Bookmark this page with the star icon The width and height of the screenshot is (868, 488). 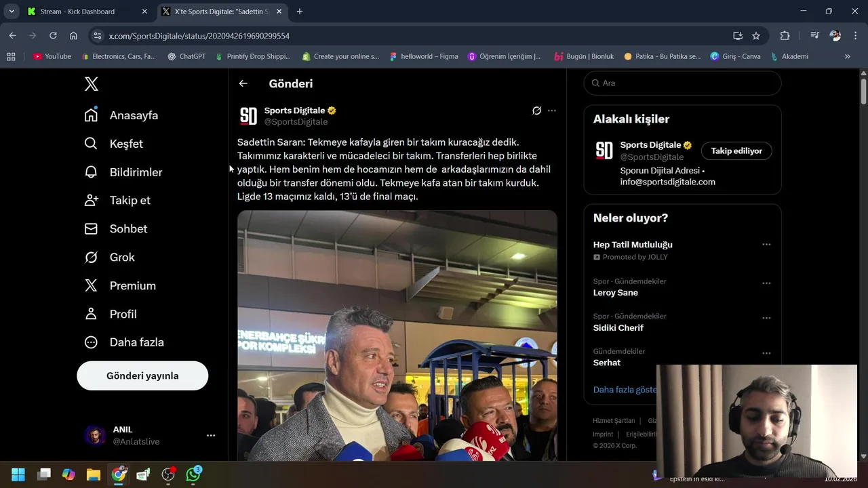[x=756, y=36]
